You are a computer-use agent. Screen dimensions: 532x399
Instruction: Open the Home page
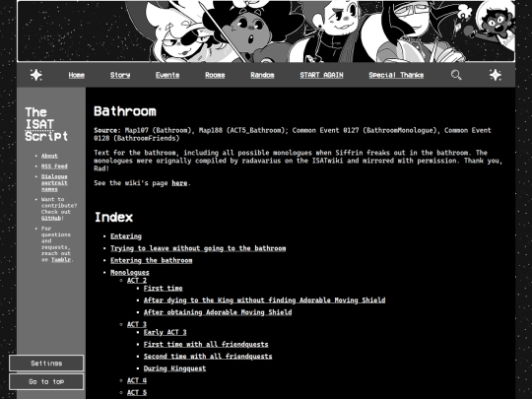(x=76, y=75)
